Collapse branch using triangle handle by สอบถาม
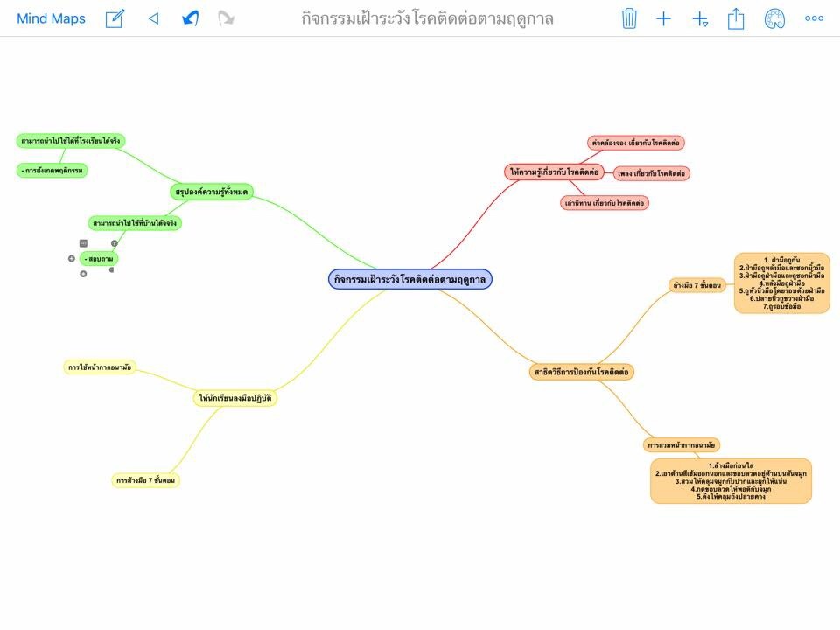This screenshot has height=630, width=840. 111,269
